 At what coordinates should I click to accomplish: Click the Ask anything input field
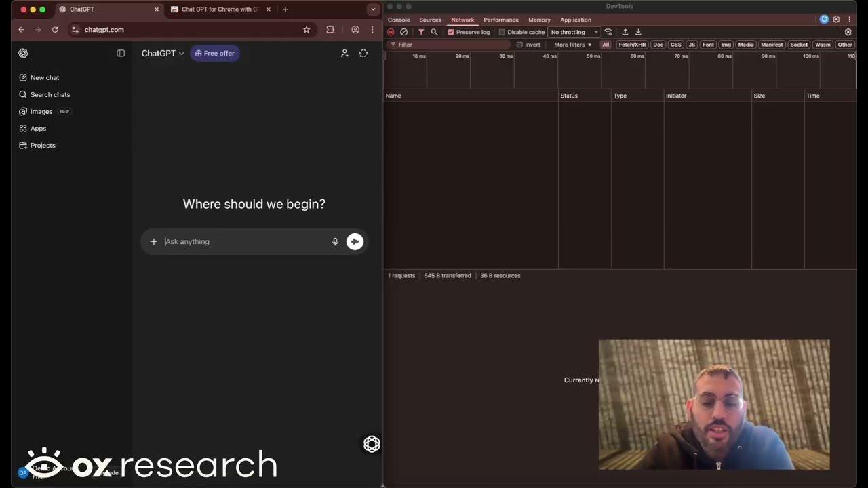[x=244, y=241]
